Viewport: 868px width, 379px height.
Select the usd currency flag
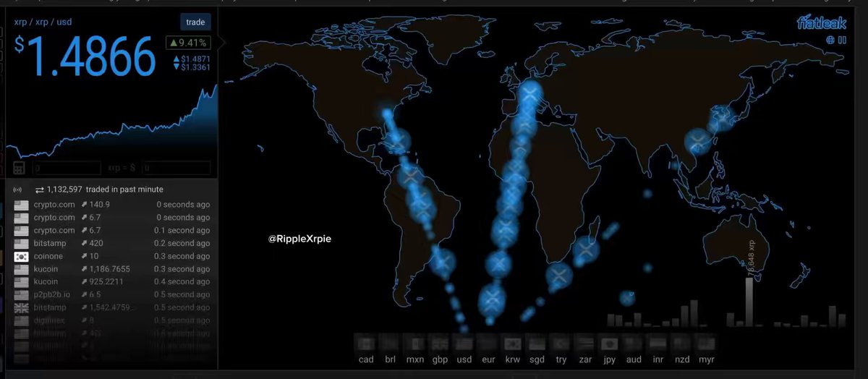click(464, 344)
